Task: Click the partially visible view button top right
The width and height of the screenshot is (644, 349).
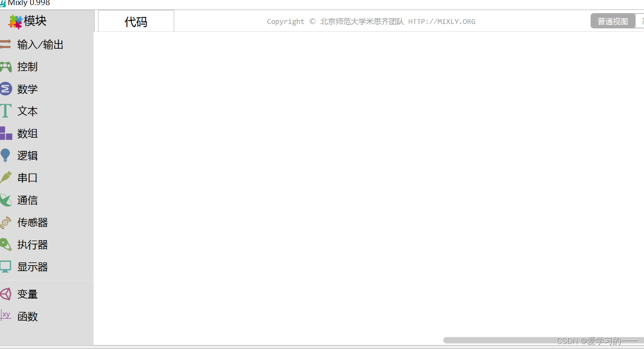Action: [641, 21]
